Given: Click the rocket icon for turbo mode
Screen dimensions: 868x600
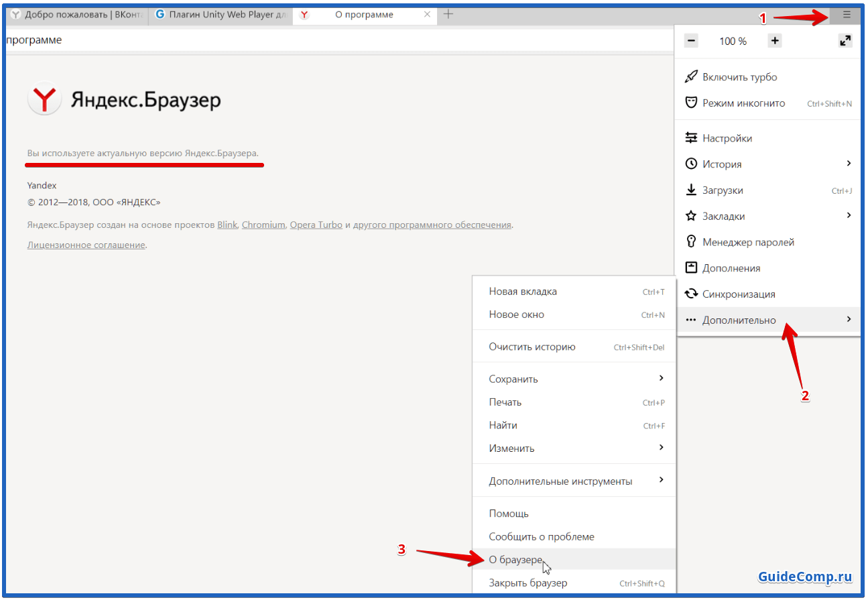Looking at the screenshot, I should pyautogui.click(x=691, y=76).
